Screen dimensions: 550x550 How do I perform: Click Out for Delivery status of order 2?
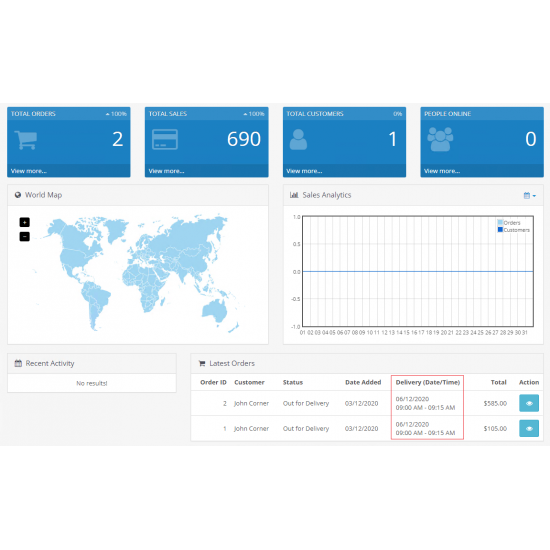click(306, 403)
